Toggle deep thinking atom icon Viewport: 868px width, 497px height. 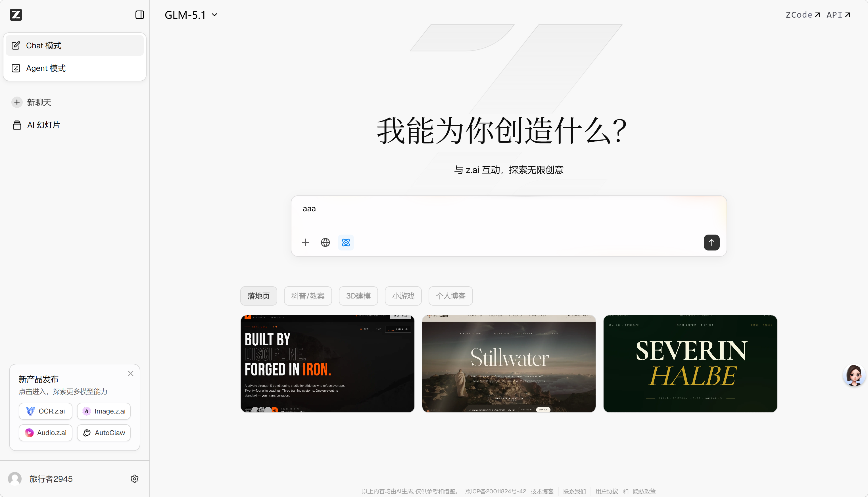(346, 242)
